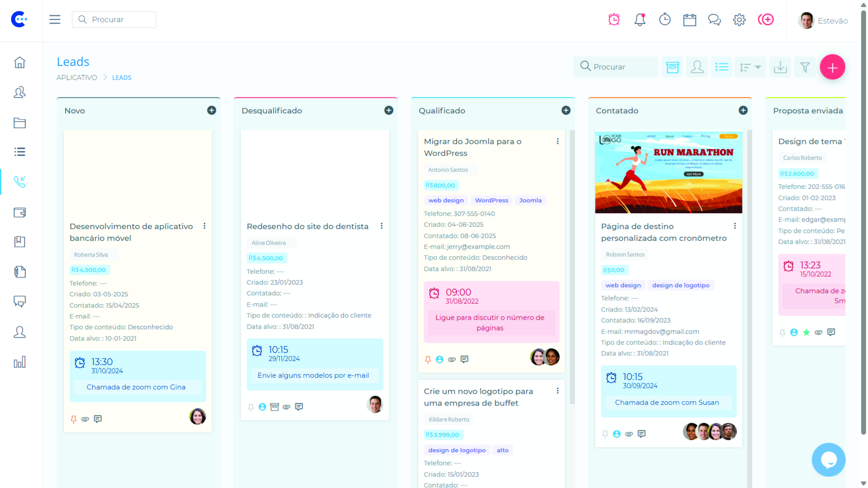The image size is (868, 488).
Task: Open the notifications bell
Action: pos(639,20)
